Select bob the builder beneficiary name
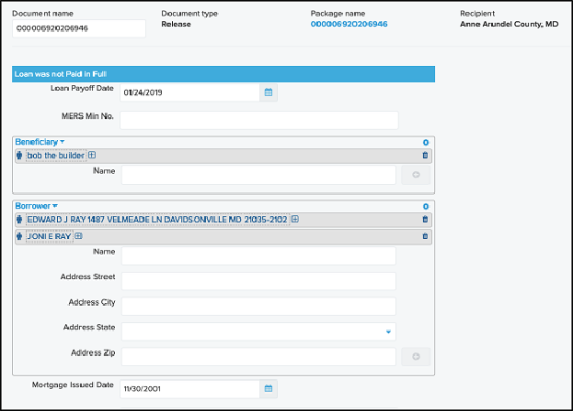The image size is (573, 411). coord(56,155)
